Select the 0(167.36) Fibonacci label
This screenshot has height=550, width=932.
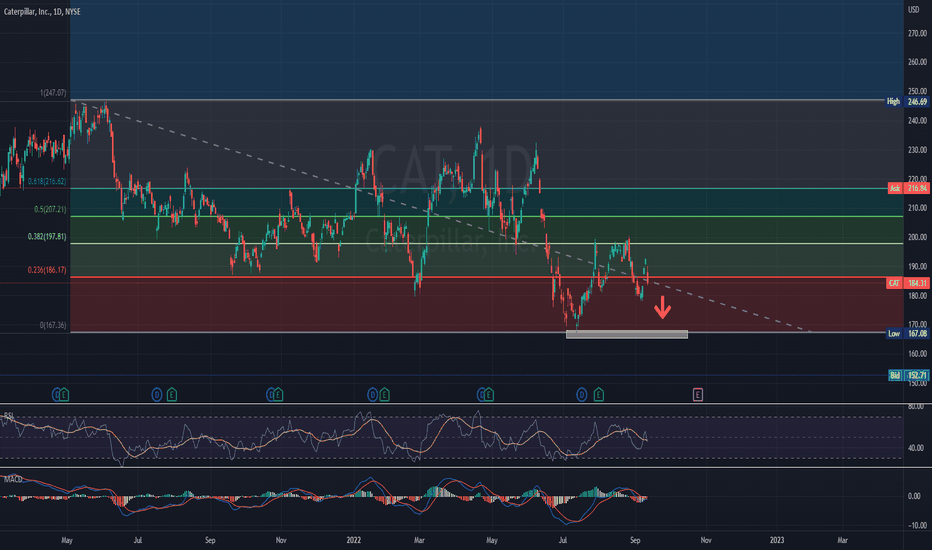[x=53, y=325]
